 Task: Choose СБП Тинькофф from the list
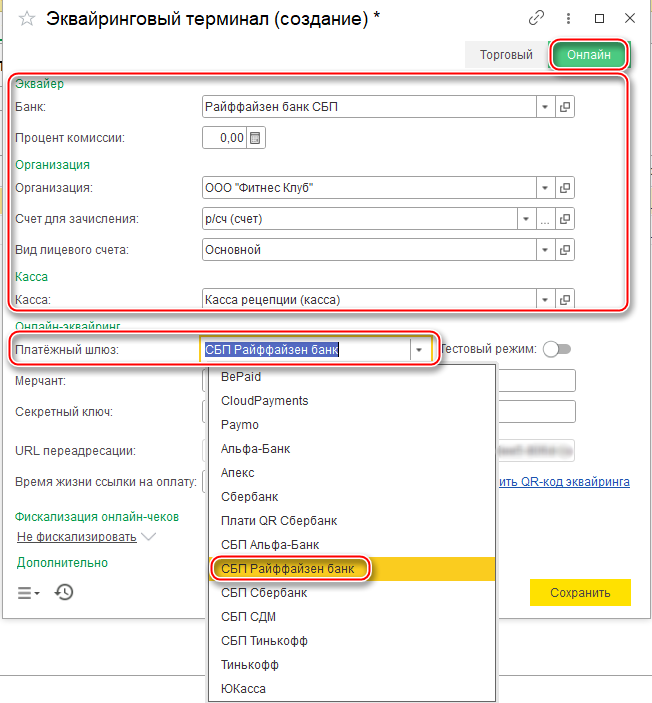[352, 641]
